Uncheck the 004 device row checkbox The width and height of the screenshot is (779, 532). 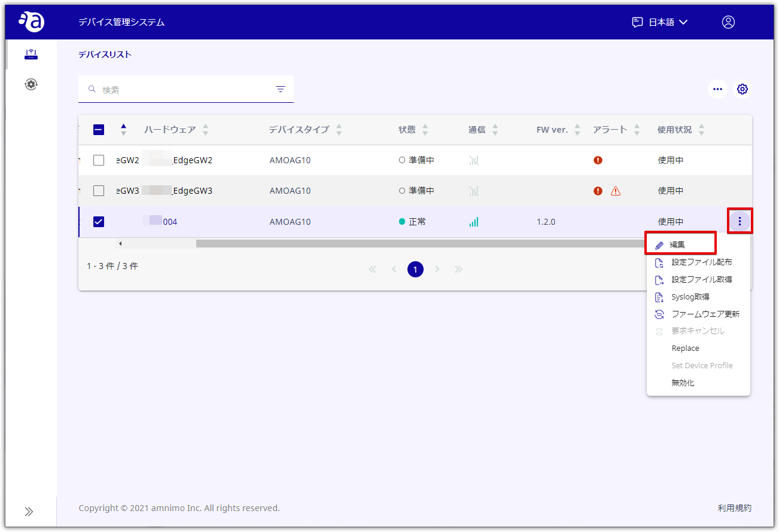(99, 222)
